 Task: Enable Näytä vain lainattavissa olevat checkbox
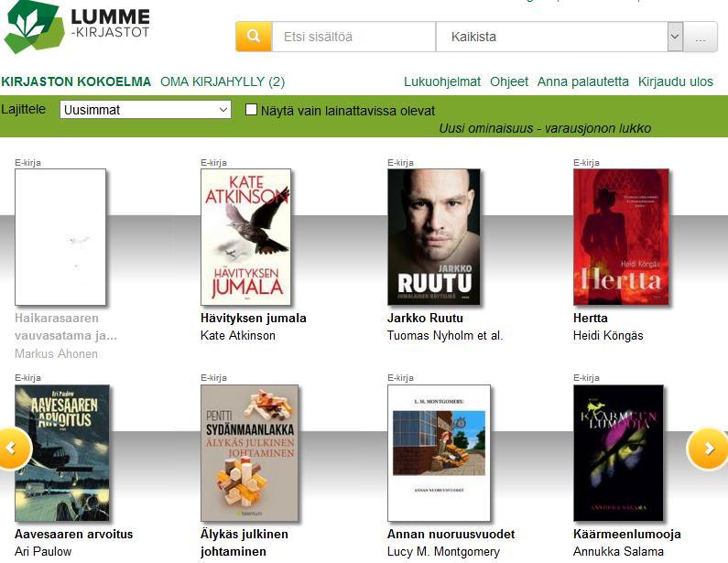[251, 110]
